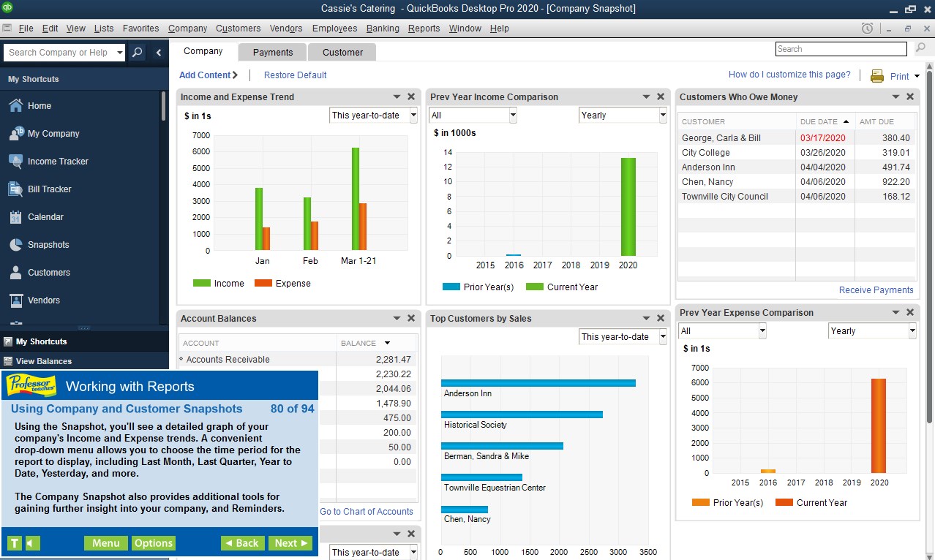This screenshot has height=560, width=935.
Task: Open the This year-to-date dropdown in Income Trend
Action: click(x=373, y=116)
